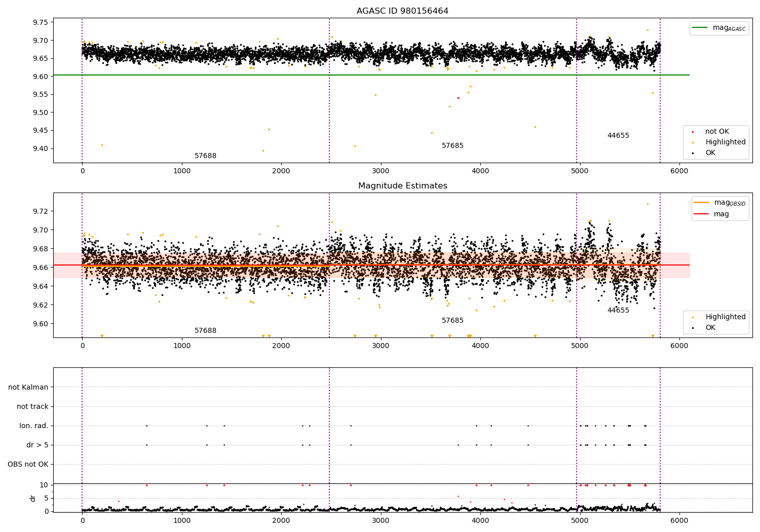
Task: Click the 9.66 y-tick in middle plot
Action: (41, 268)
